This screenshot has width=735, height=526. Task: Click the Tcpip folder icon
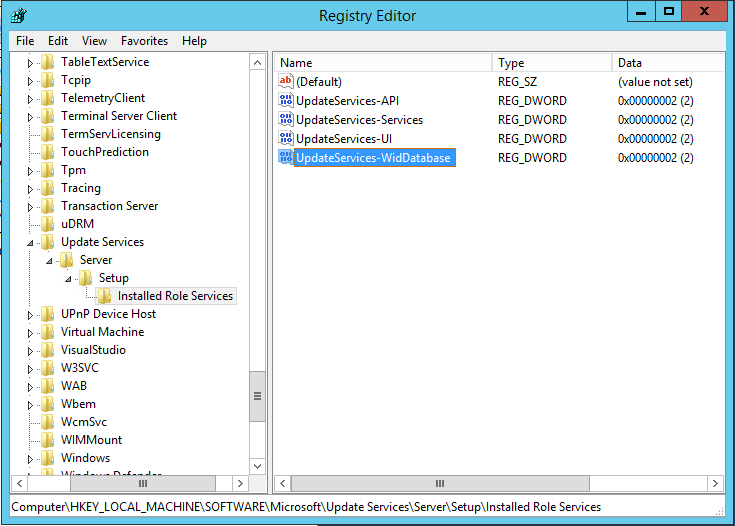click(x=47, y=80)
